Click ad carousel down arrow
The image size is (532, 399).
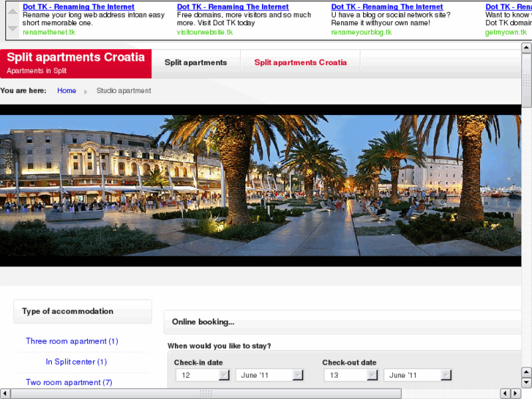13,29
